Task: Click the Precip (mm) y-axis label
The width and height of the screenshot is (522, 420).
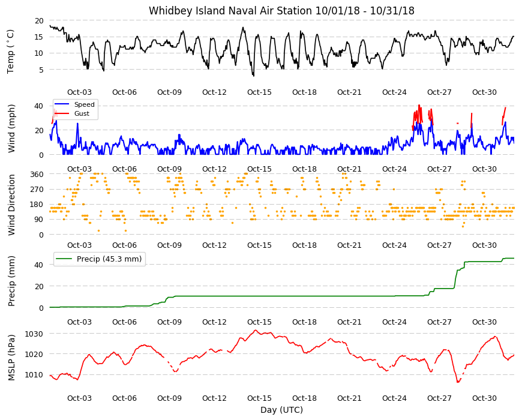Action: point(11,281)
